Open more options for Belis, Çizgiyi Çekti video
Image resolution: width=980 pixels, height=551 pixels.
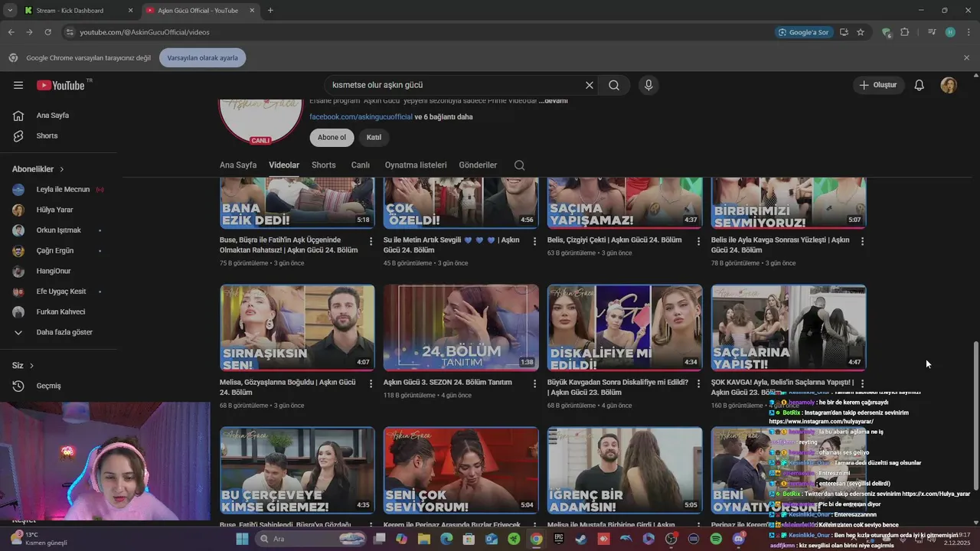(x=699, y=241)
